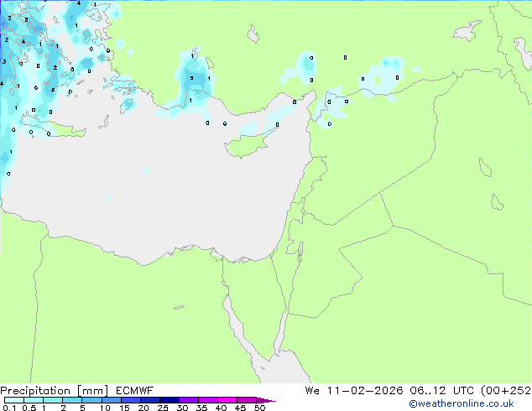The image size is (532, 411).
Task: Click legend tick label "0.5"
Action: [x=29, y=408]
